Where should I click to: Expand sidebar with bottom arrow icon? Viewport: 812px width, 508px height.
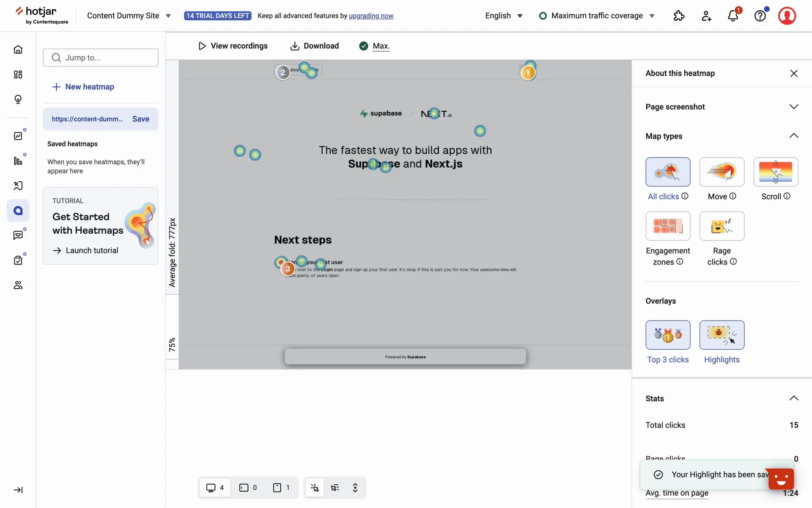click(x=18, y=490)
